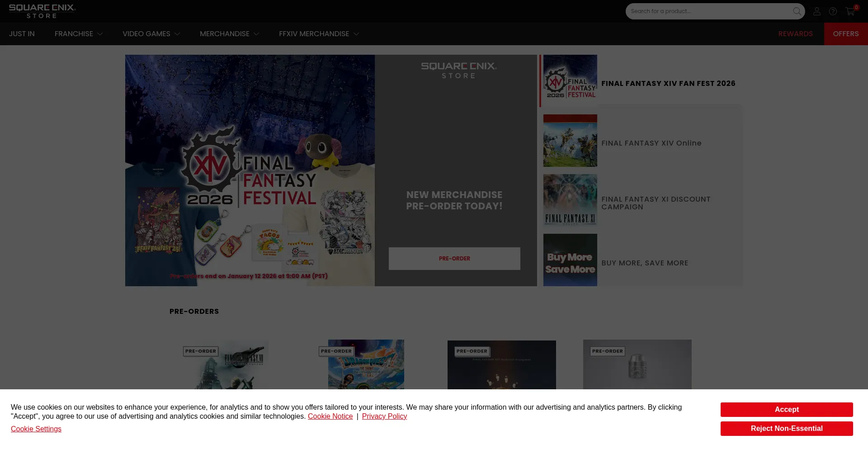
Task: Open the dark orchestral album pre-order product
Action: coord(502,365)
